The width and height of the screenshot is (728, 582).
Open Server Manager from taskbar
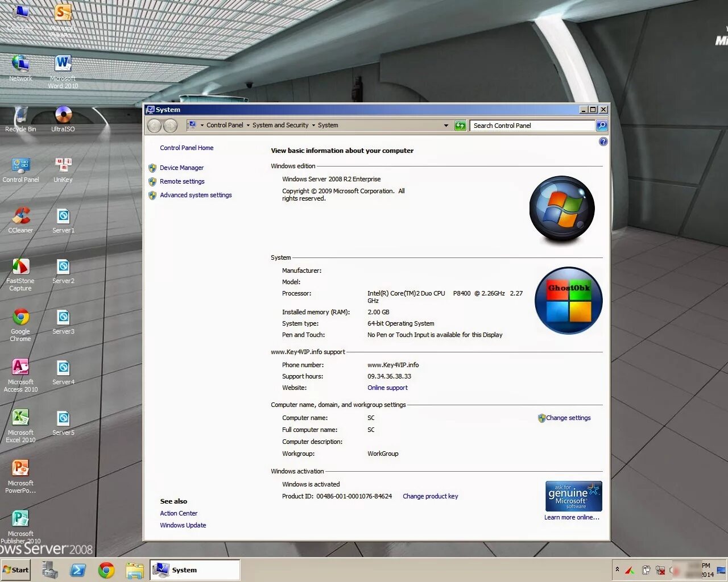point(49,569)
